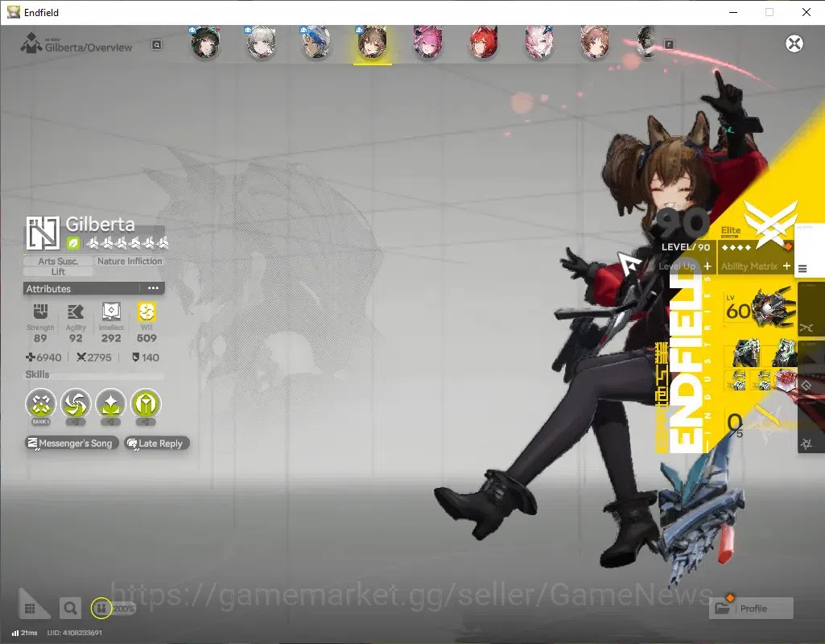
Task: Open the hamburger list side tab
Action: 802,269
